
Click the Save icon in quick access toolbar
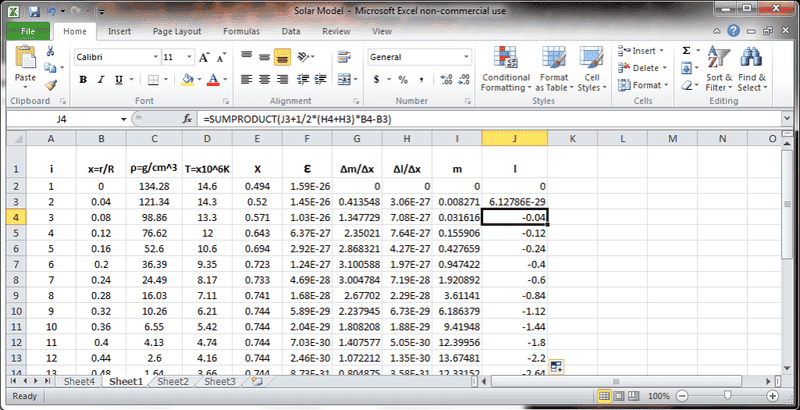point(34,11)
